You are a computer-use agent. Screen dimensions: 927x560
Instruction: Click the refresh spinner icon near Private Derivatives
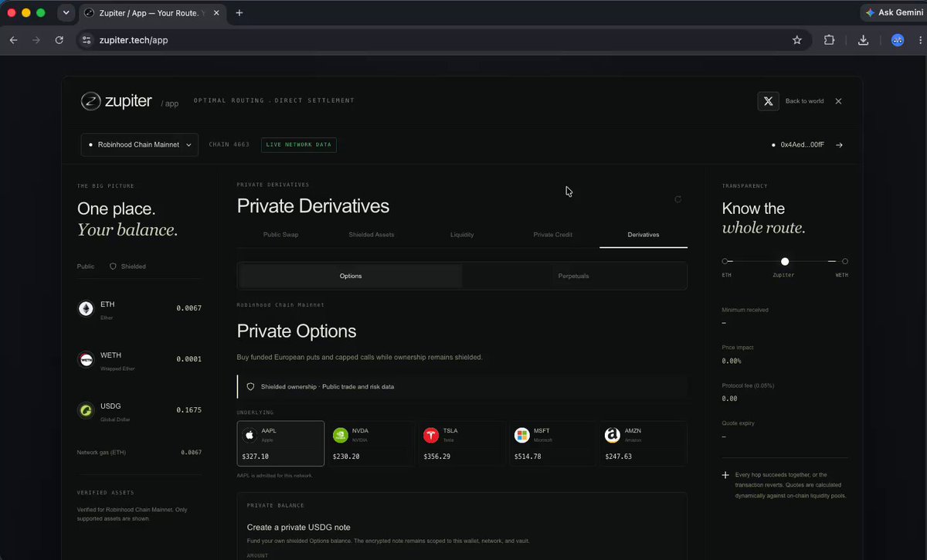(x=678, y=199)
